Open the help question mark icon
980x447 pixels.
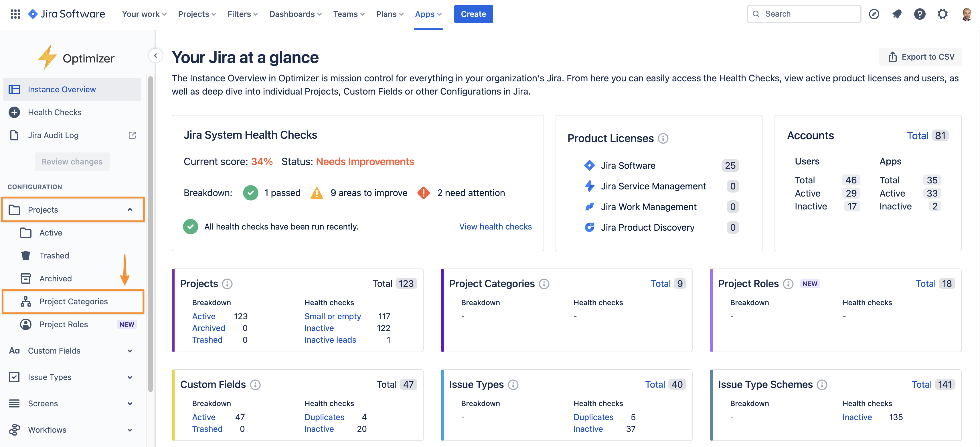tap(920, 14)
